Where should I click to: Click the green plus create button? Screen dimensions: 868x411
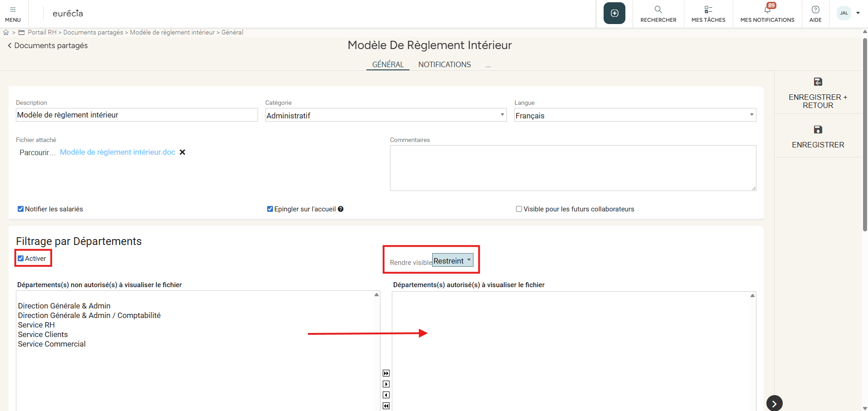tap(614, 13)
